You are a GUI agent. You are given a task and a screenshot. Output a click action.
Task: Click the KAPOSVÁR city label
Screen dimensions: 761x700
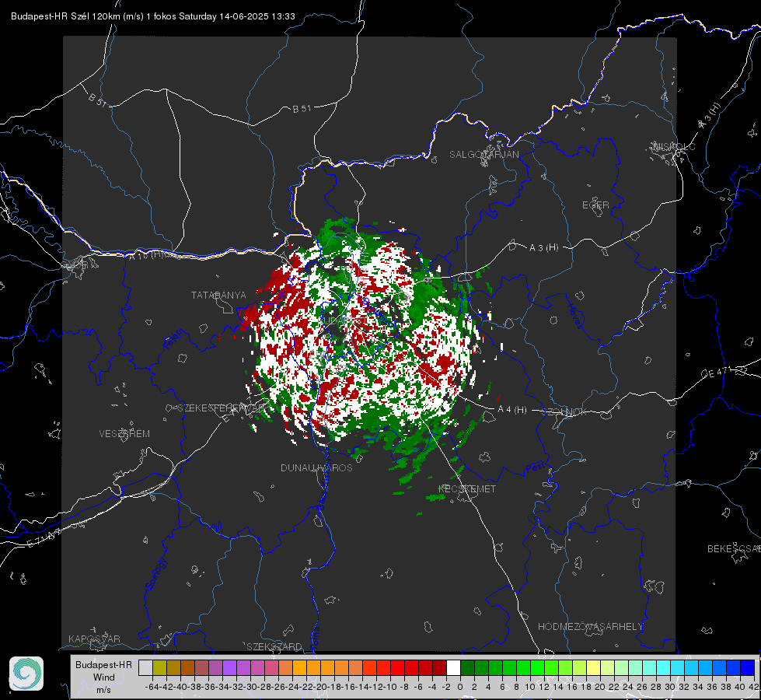pyautogui.click(x=94, y=639)
